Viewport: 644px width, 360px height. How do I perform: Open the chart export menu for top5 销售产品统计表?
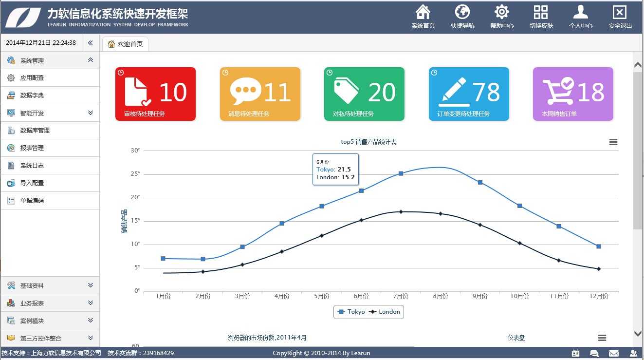[x=613, y=142]
